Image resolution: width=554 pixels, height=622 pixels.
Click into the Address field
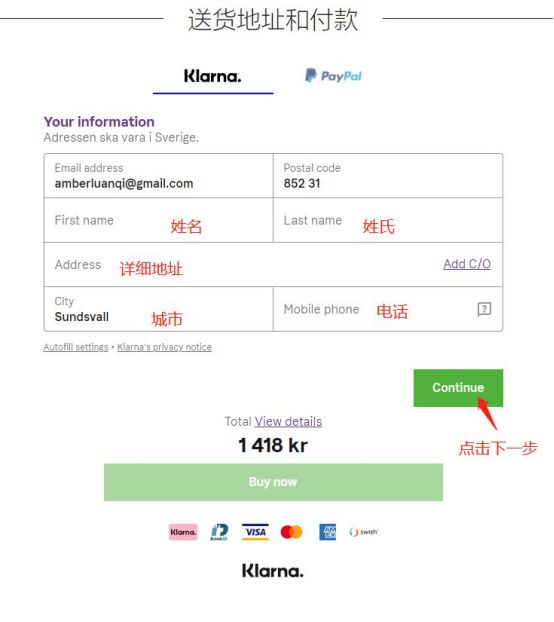point(273,265)
